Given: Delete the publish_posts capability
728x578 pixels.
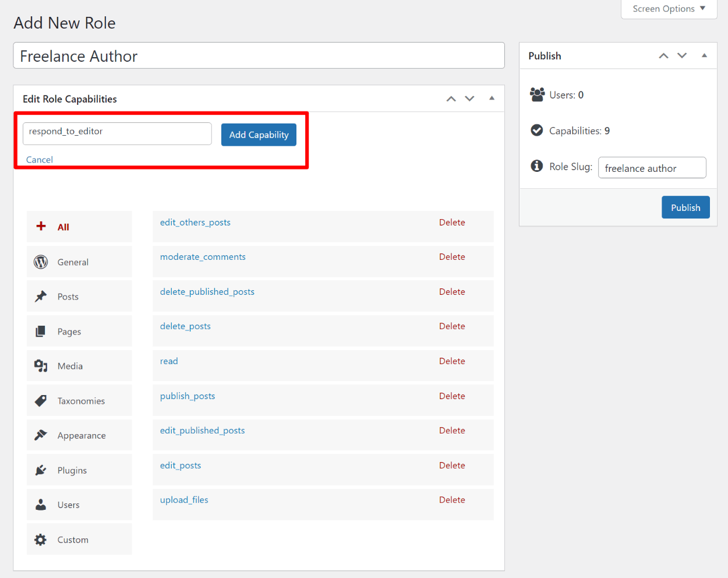Looking at the screenshot, I should point(452,396).
